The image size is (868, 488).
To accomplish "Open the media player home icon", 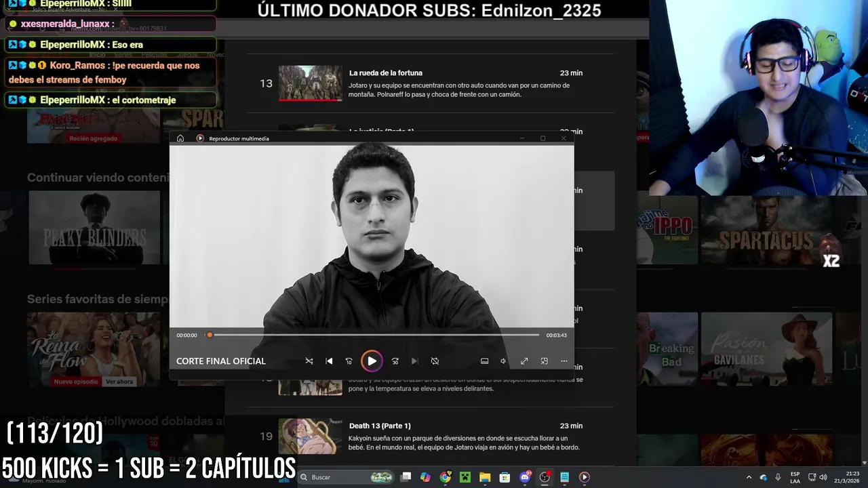I will tap(180, 138).
